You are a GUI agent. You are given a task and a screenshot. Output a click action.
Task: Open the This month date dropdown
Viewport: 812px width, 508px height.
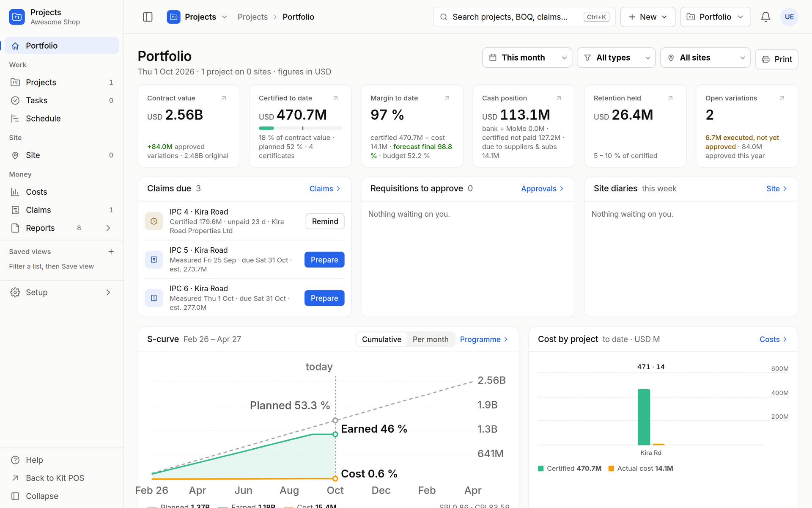point(527,58)
